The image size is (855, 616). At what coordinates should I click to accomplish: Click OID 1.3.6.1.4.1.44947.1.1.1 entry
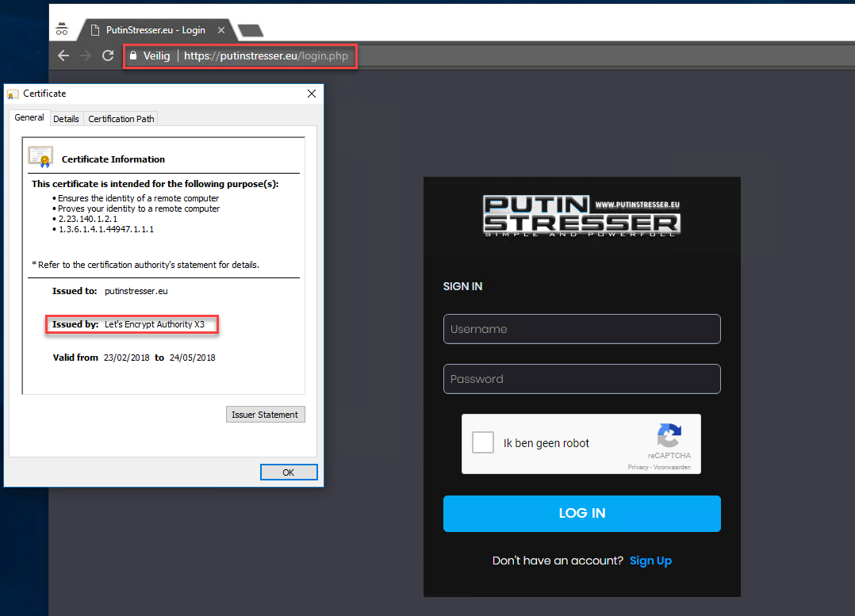click(105, 229)
